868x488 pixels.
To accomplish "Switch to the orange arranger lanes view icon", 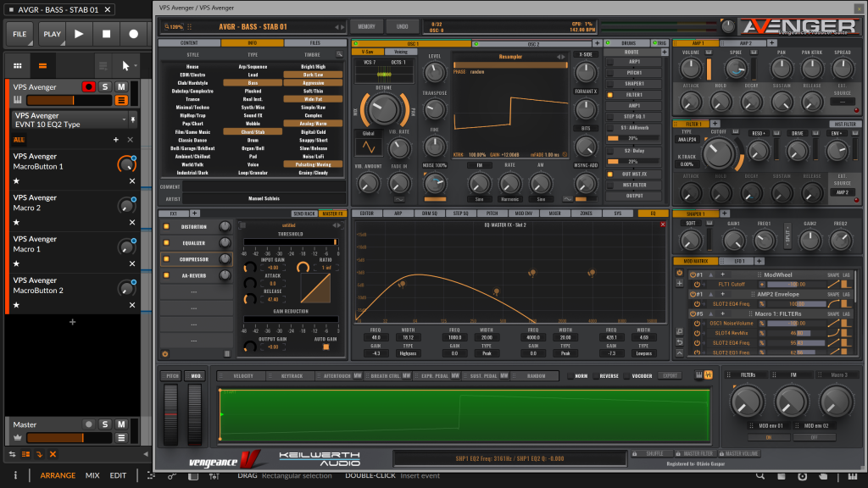I will [42, 66].
